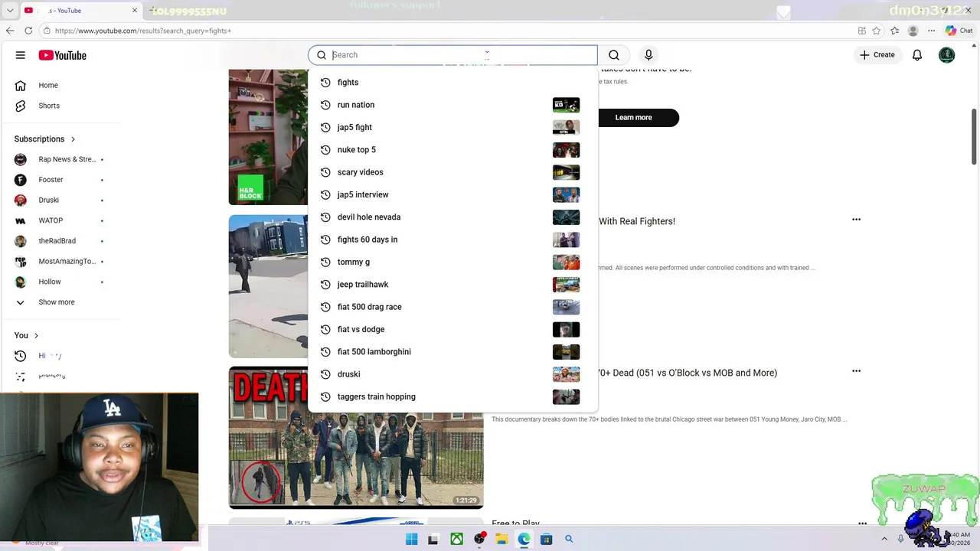Reload the page

tap(28, 31)
